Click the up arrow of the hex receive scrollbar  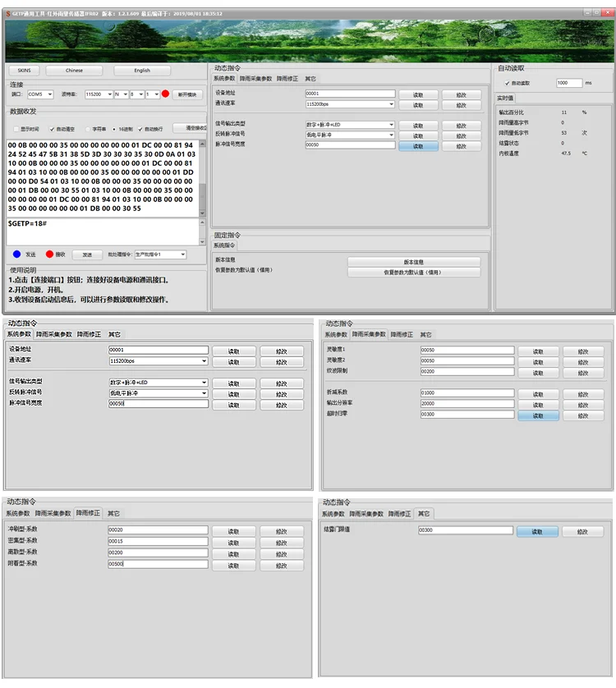[202, 144]
